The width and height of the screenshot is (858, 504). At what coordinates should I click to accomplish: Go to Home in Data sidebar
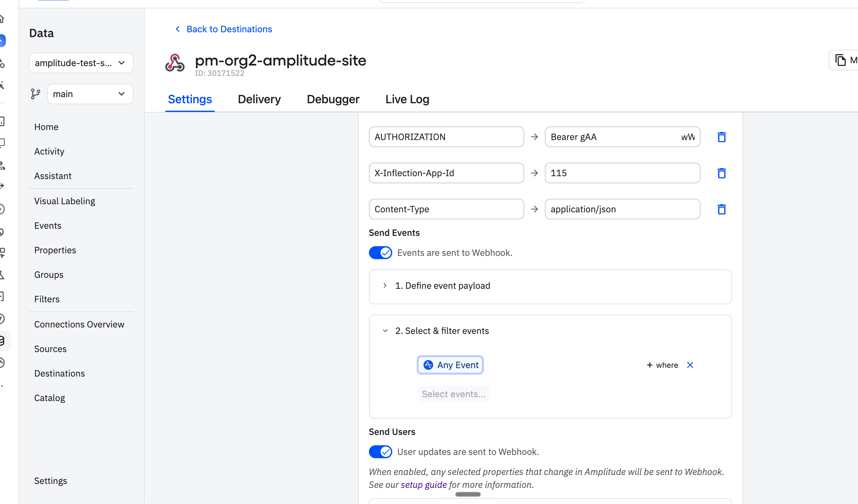(x=46, y=127)
